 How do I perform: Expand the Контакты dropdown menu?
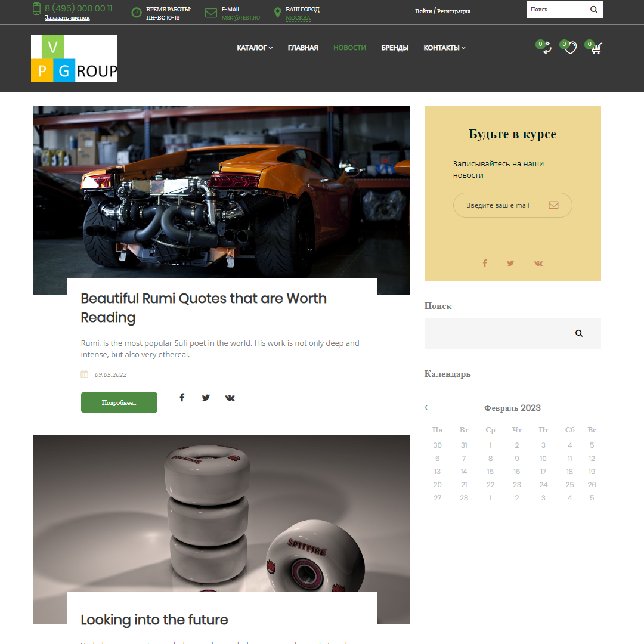(x=444, y=48)
